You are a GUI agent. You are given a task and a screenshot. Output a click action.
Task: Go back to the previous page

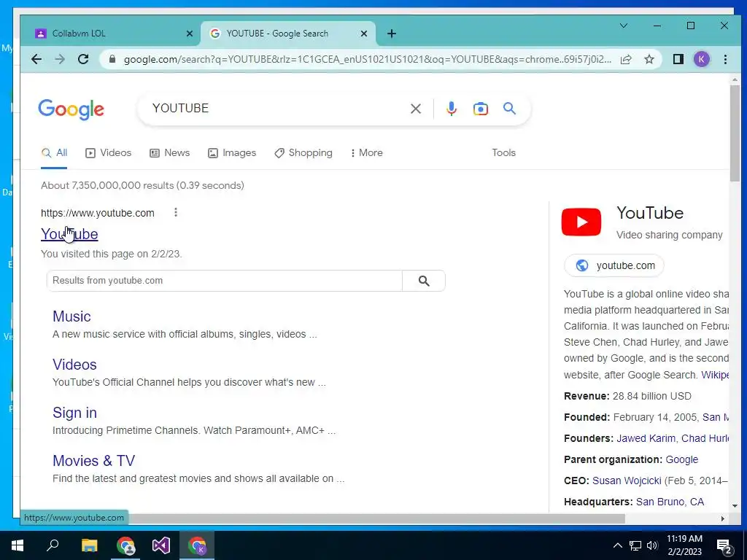[36, 59]
